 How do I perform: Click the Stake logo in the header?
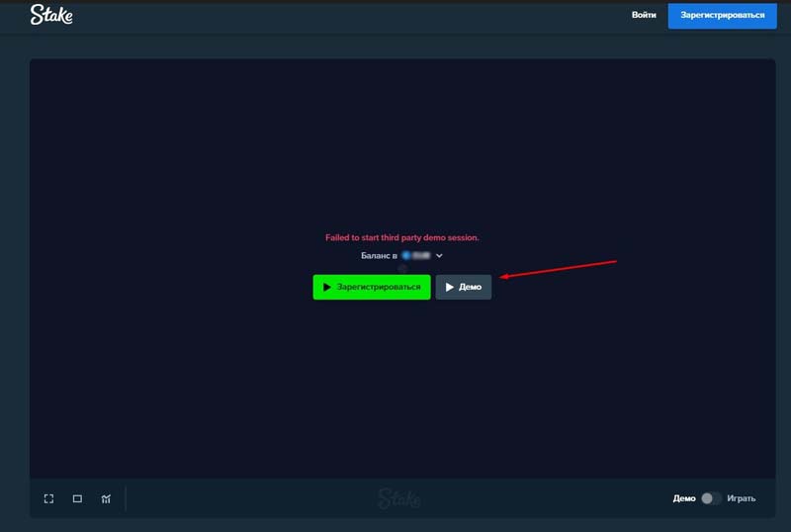51,15
